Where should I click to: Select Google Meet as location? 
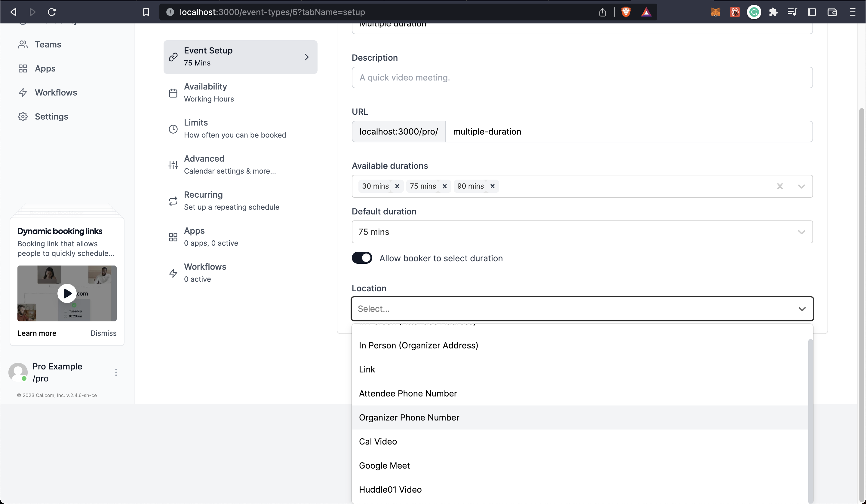pyautogui.click(x=384, y=465)
